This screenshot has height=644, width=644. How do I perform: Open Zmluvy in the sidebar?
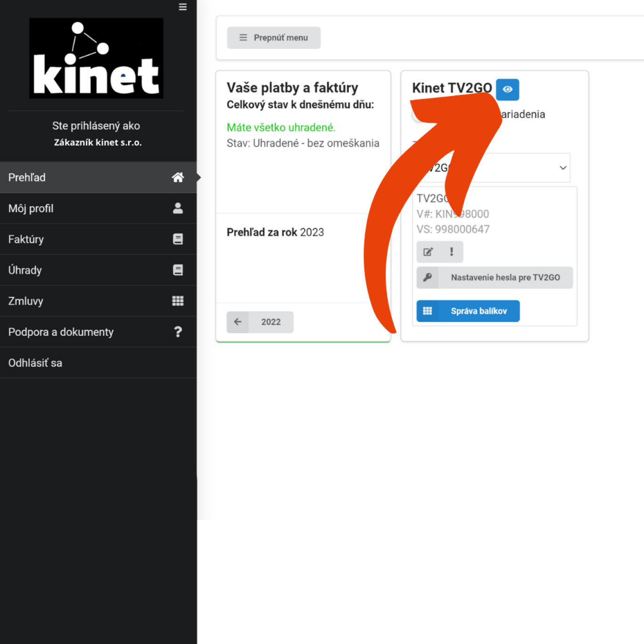click(x=98, y=301)
